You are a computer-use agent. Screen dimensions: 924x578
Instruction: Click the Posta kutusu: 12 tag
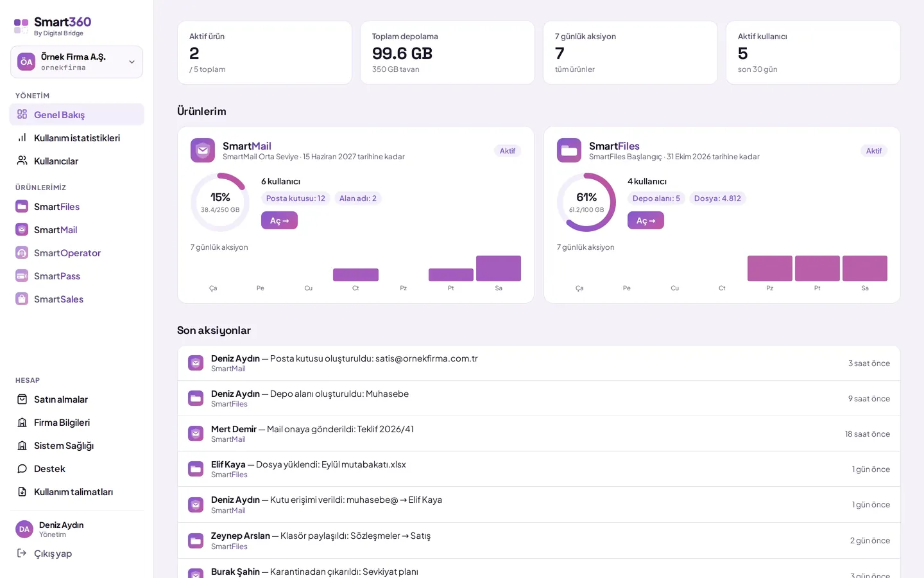(x=296, y=198)
